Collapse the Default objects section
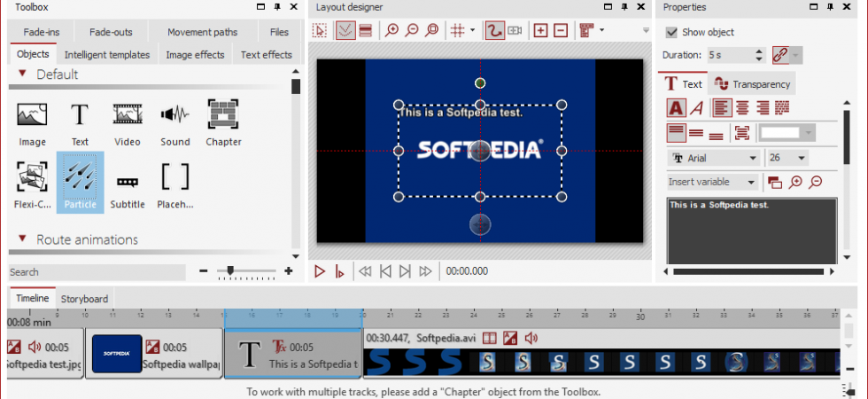The image size is (868, 399). click(22, 73)
